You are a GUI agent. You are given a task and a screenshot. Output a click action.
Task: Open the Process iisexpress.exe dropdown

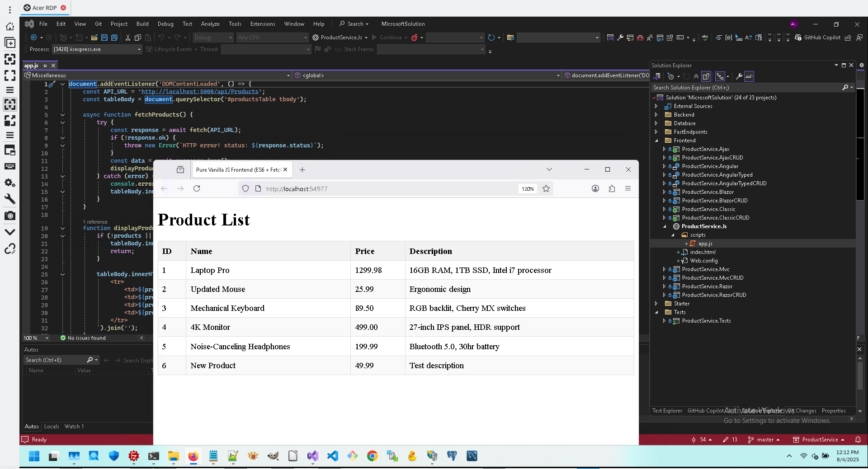(x=139, y=49)
